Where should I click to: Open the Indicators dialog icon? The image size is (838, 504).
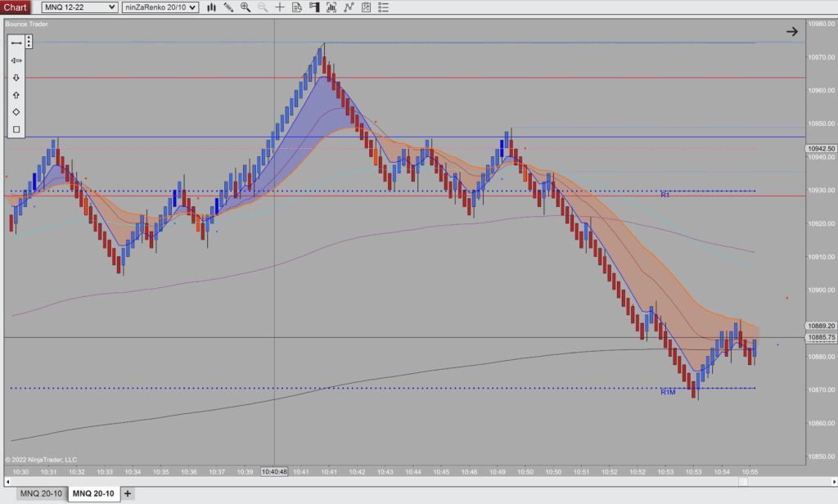[x=331, y=7]
